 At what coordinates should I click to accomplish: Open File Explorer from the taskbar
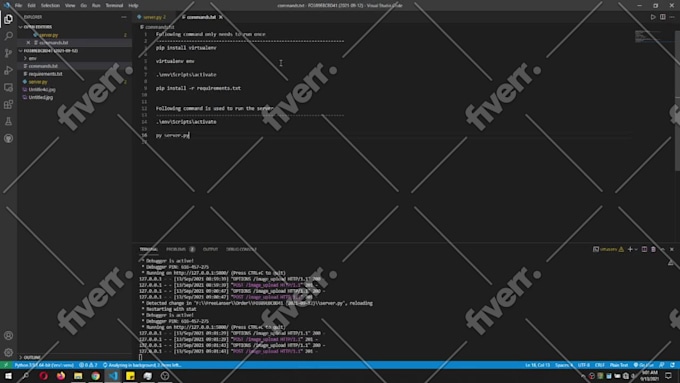click(78, 376)
